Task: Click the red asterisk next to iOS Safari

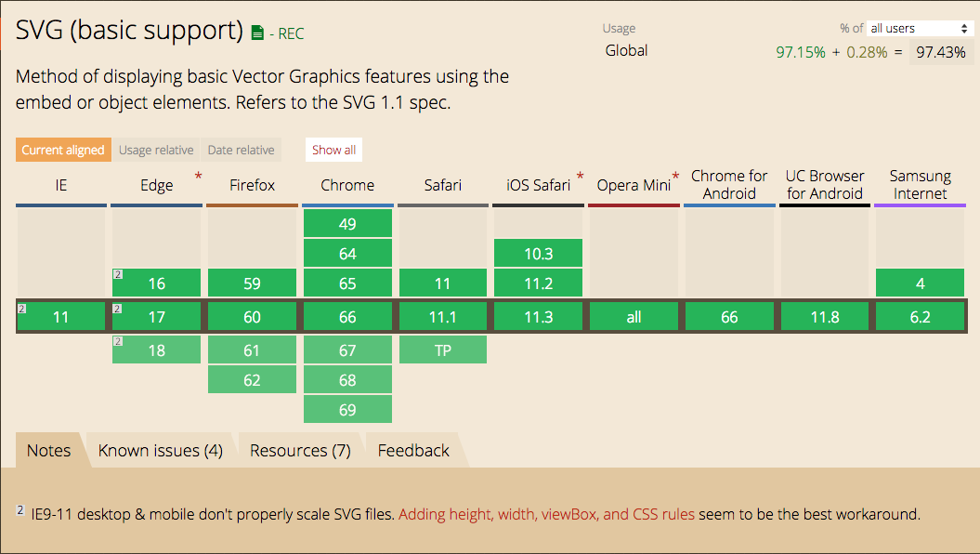Action: (580, 177)
